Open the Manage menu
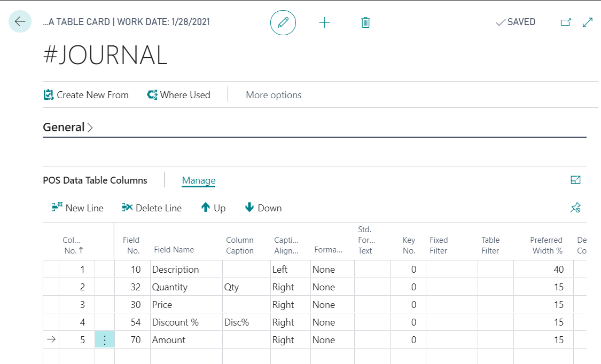601x364 pixels. 199,180
